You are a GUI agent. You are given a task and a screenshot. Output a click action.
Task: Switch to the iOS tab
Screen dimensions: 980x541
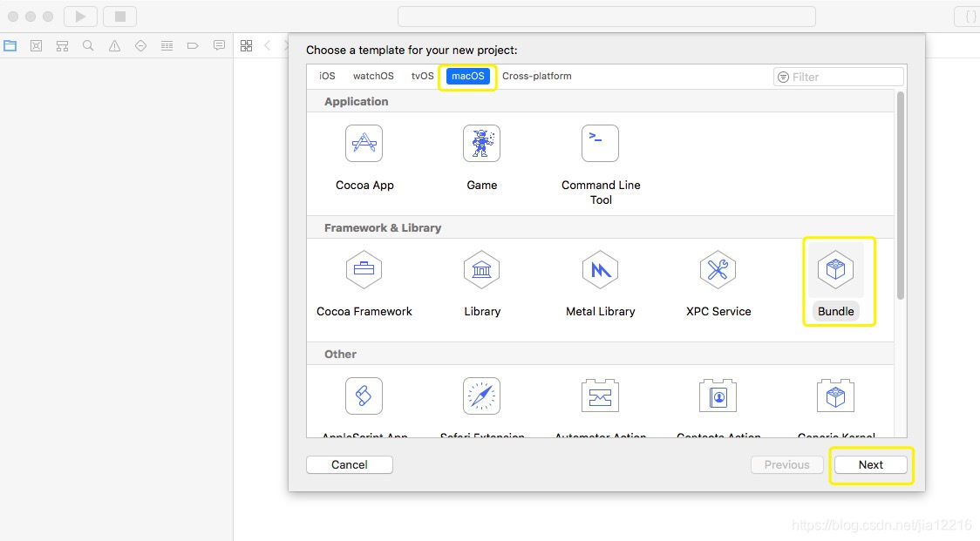327,76
